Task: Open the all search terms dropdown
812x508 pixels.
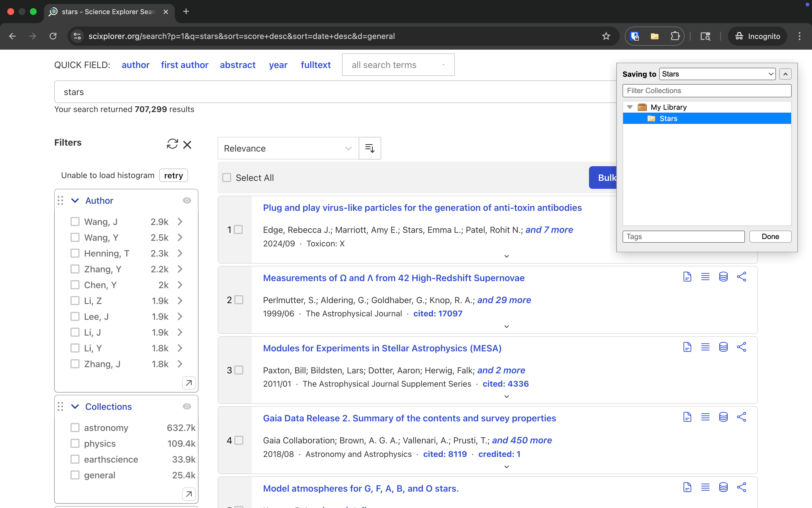Action: point(398,65)
